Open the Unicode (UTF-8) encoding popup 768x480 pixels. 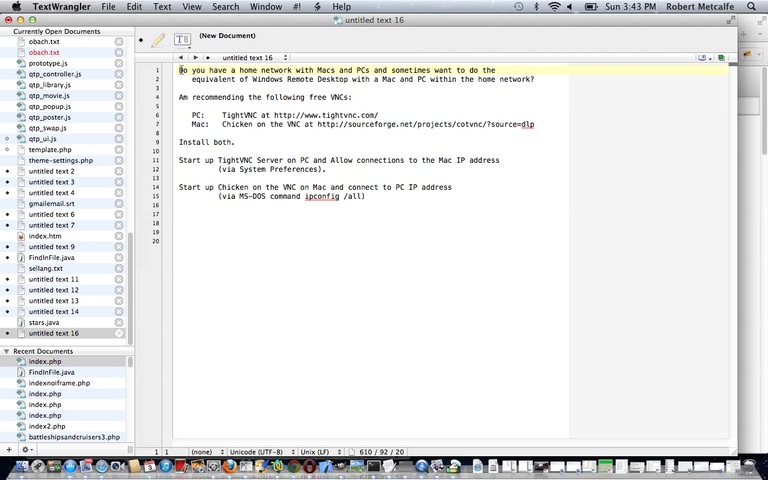click(x=262, y=452)
